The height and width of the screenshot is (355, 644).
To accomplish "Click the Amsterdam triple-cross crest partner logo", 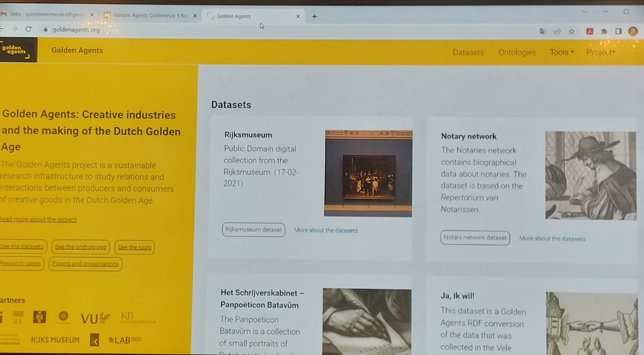I will coord(39,318).
